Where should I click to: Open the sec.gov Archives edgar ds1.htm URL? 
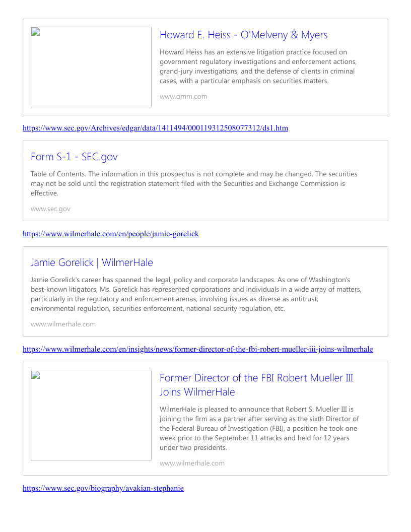pyautogui.click(x=155, y=128)
